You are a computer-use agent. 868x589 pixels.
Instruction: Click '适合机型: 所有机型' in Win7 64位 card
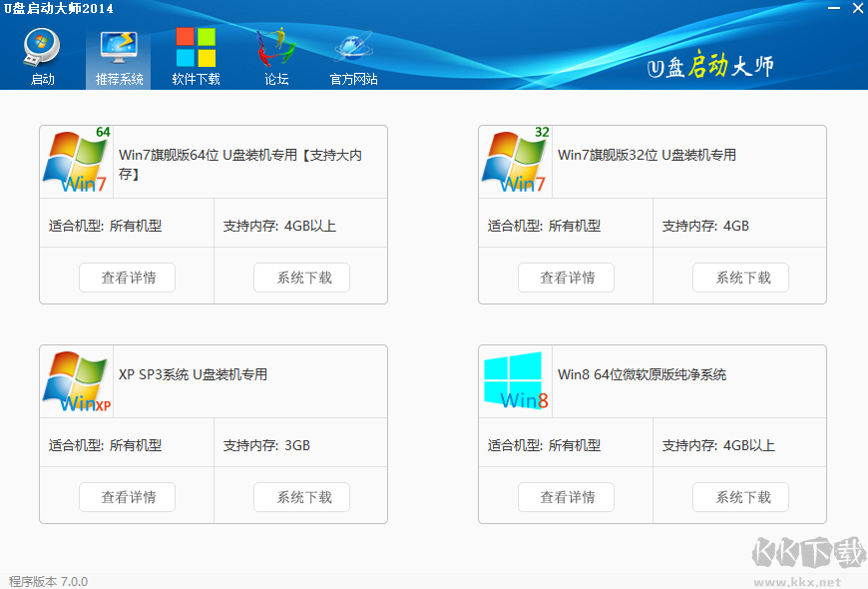(105, 226)
